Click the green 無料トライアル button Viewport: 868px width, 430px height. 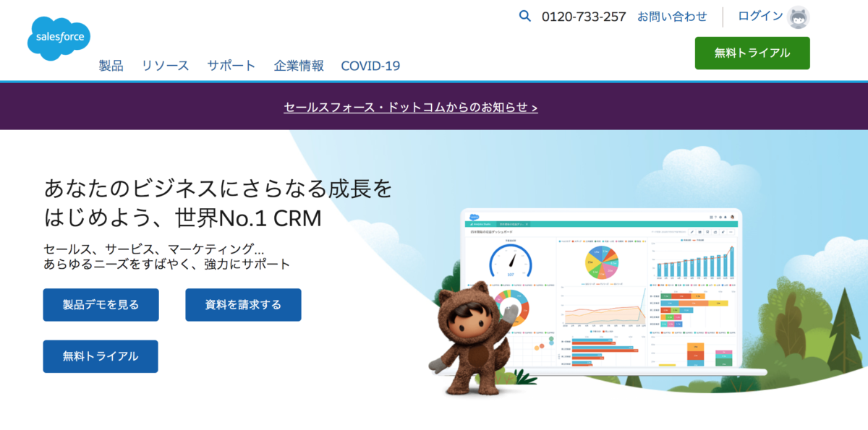tap(752, 53)
